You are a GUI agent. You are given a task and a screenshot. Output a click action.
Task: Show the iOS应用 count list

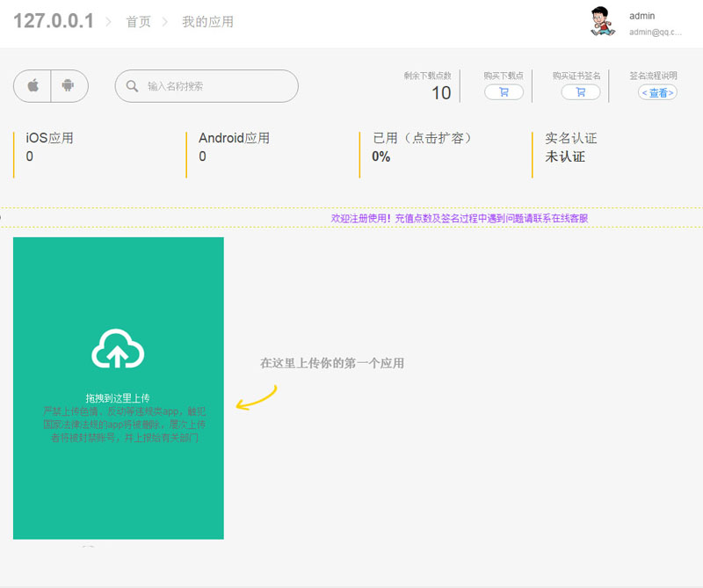50,147
